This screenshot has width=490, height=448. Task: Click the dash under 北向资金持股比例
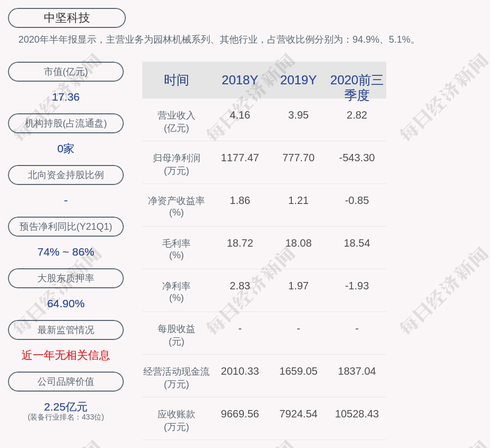pos(66,200)
